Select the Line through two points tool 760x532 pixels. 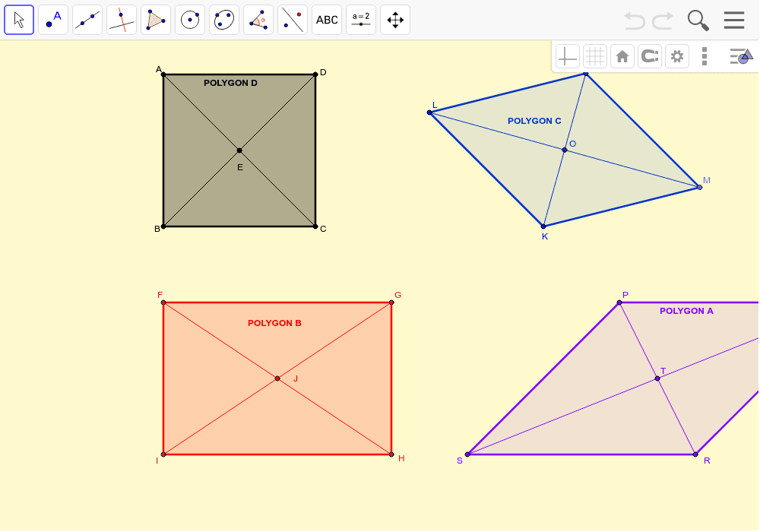point(87,20)
